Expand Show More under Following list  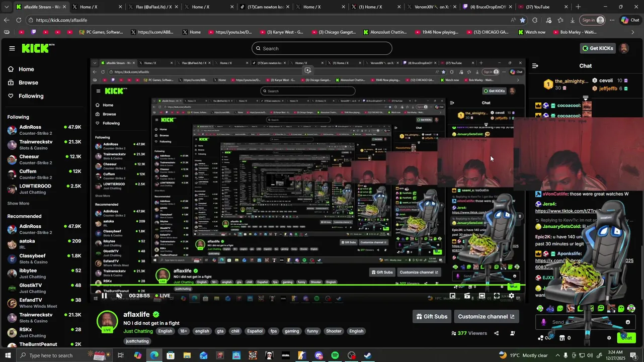pos(18,204)
